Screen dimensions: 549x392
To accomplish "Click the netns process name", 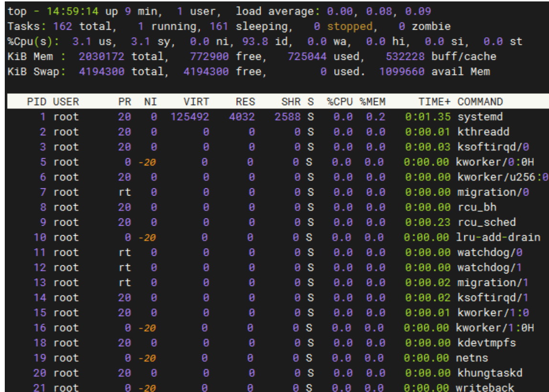I will [x=472, y=358].
